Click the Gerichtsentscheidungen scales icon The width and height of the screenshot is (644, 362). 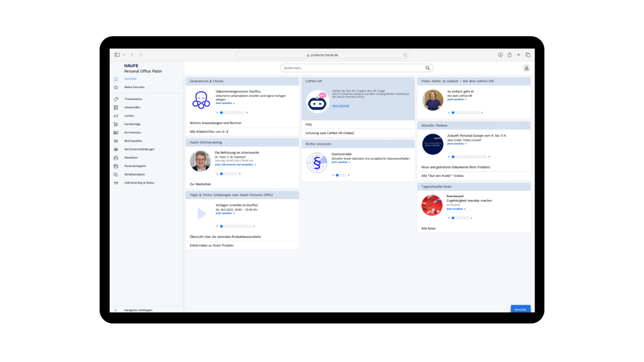pyautogui.click(x=116, y=149)
